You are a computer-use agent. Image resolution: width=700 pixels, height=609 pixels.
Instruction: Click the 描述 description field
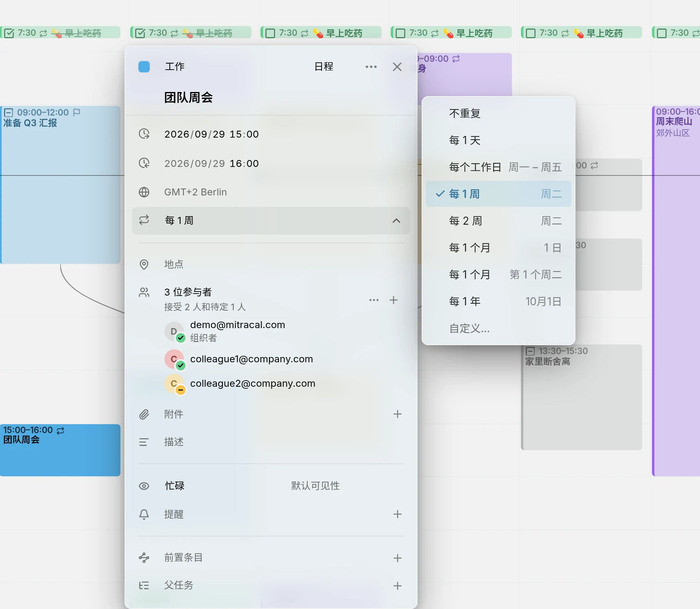(x=174, y=442)
